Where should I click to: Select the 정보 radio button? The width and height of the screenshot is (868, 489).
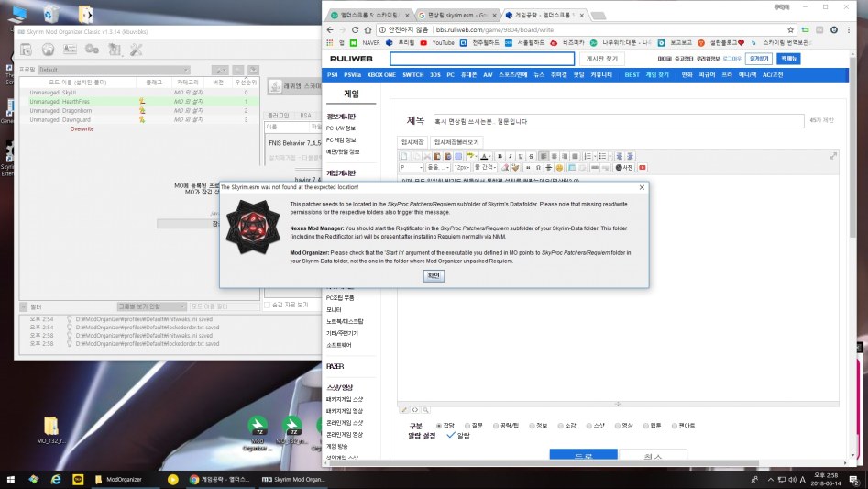click(x=533, y=426)
